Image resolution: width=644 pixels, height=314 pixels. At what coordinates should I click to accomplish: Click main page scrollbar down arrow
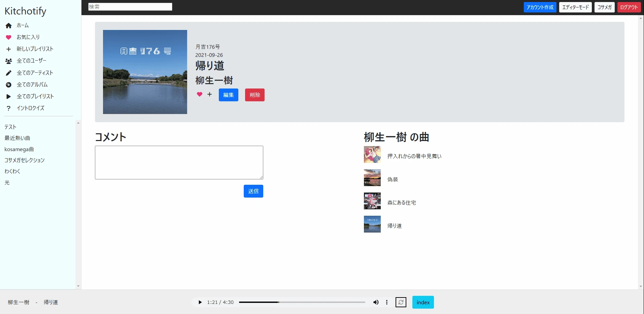click(641, 287)
